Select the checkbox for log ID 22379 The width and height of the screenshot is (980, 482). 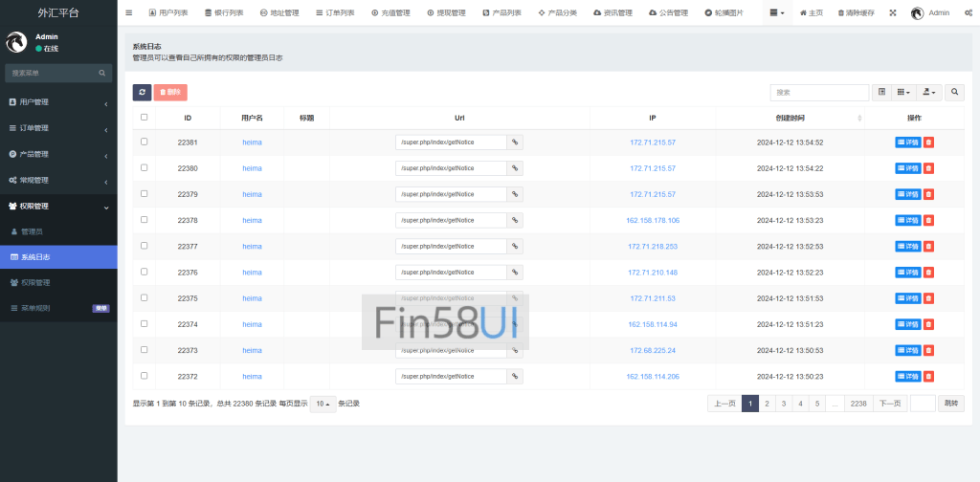coord(145,194)
